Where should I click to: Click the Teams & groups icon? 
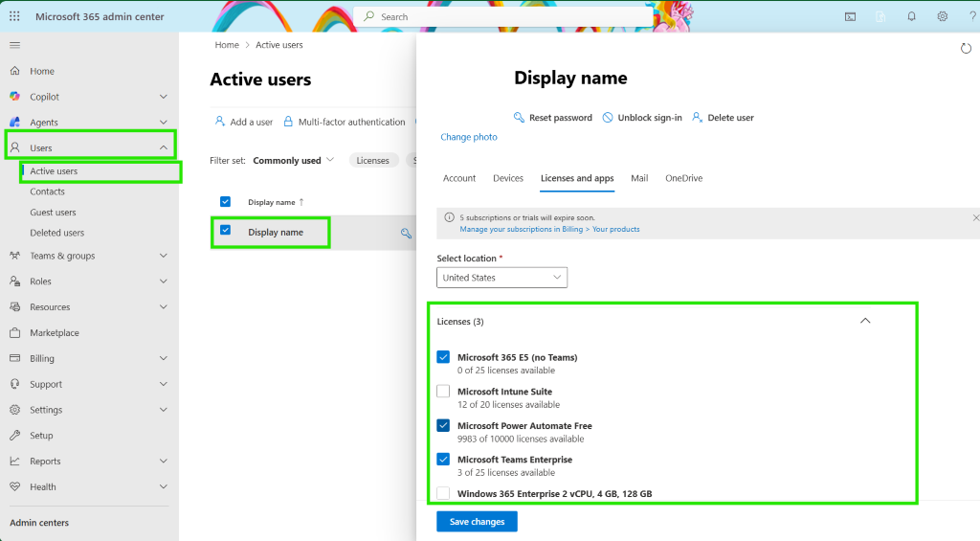[15, 255]
